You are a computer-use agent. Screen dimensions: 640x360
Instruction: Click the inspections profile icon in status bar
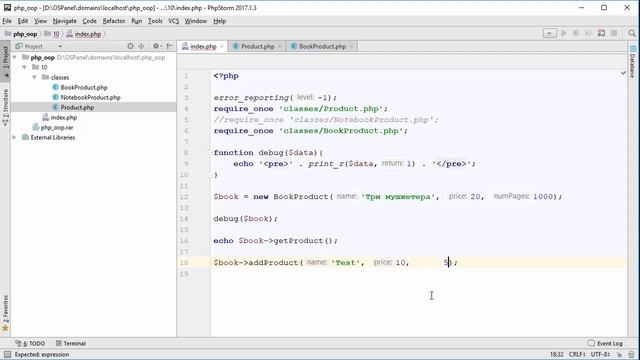tap(631, 354)
